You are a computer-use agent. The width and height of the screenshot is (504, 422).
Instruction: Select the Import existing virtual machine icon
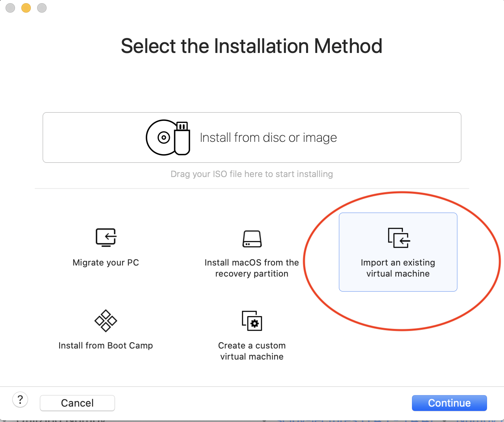coord(399,237)
